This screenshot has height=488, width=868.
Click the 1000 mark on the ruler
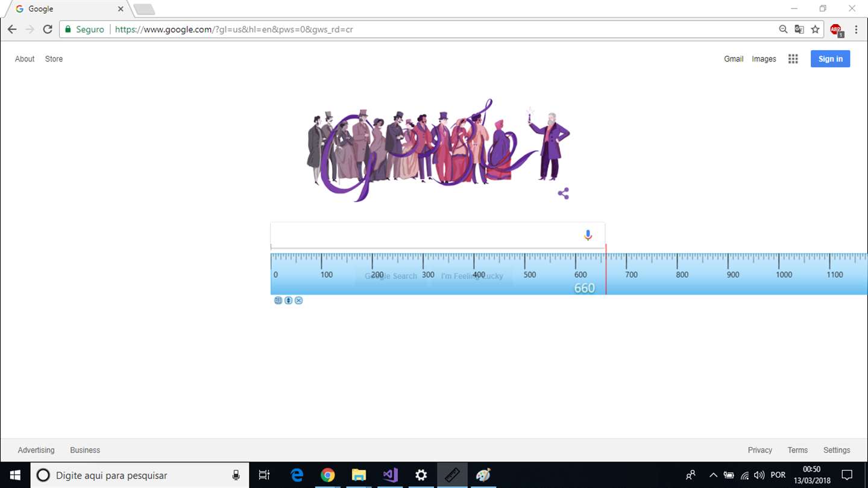(784, 275)
